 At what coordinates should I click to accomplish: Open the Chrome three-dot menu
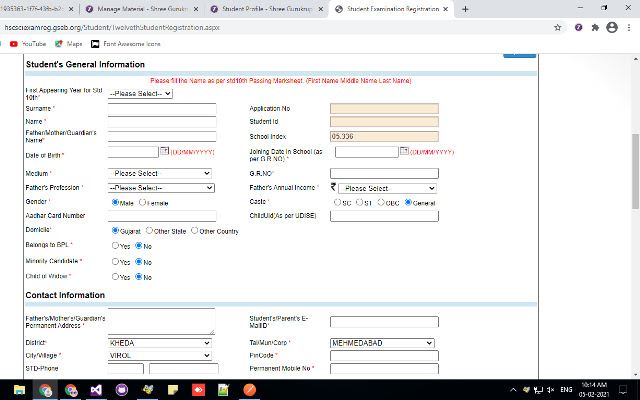[x=629, y=27]
